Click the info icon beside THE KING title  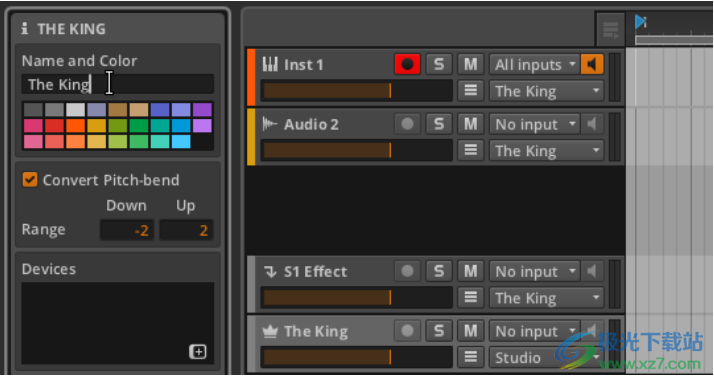click(25, 29)
